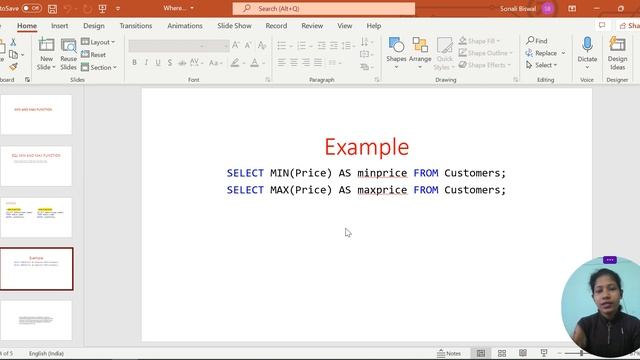Center align the text
Screen dimensions: 640x360
coord(294,62)
